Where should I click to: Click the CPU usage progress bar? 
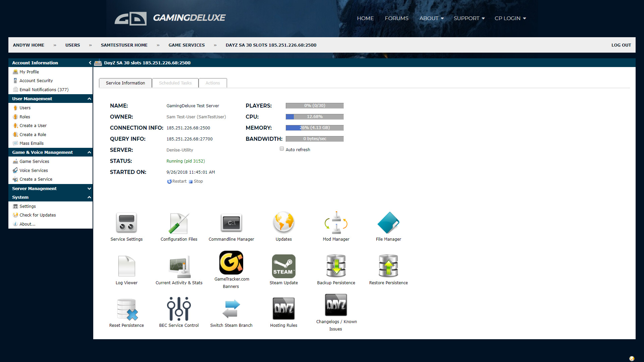[314, 117]
